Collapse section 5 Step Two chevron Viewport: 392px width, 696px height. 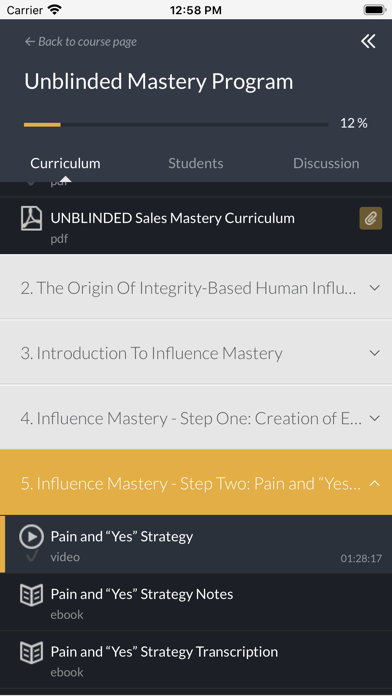click(375, 483)
